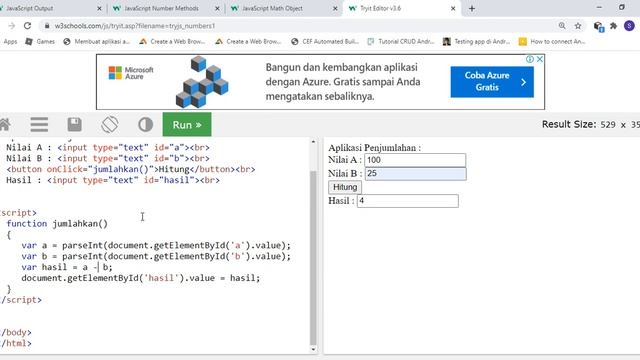Close the JavaScript Number Methods tab

tap(217, 8)
